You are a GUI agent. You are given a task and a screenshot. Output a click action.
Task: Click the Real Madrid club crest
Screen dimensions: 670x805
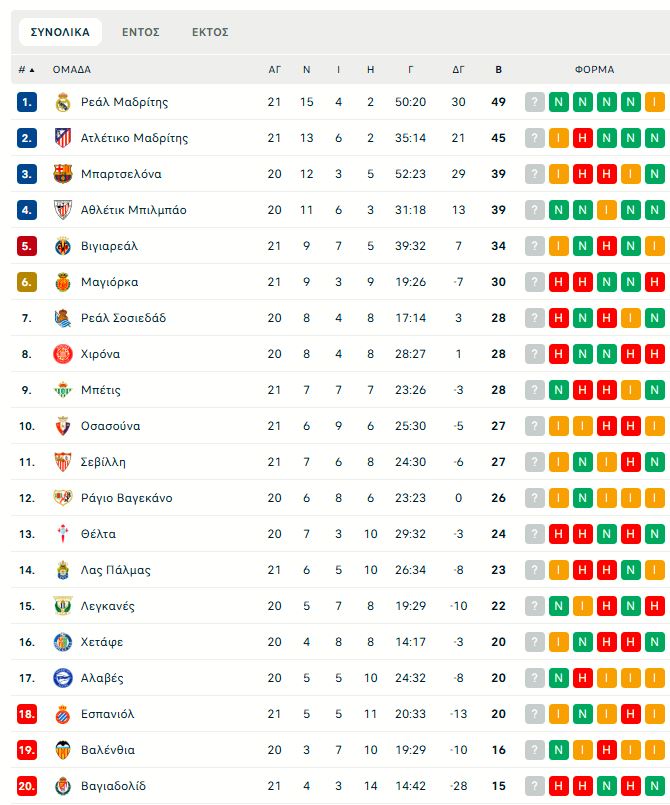[63, 102]
